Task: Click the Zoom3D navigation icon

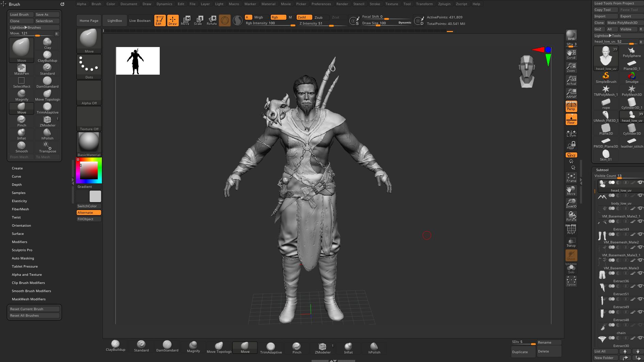Action: 571,203
